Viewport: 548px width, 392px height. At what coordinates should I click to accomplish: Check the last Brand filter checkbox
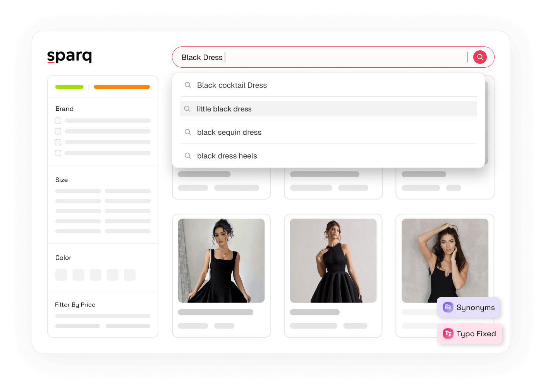pyautogui.click(x=58, y=153)
